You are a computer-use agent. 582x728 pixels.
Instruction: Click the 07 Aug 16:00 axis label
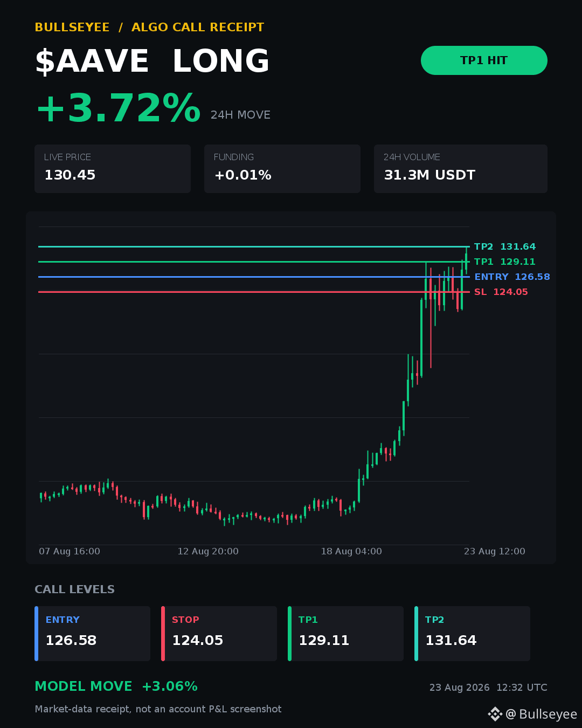[70, 551]
